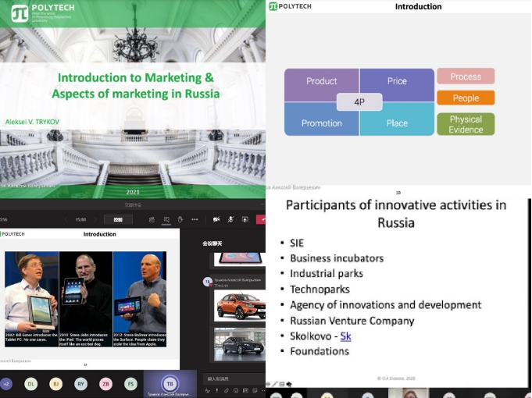This screenshot has height=398, width=532.
Task: Click the 2021 year label on the title slide
Action: [x=133, y=192]
